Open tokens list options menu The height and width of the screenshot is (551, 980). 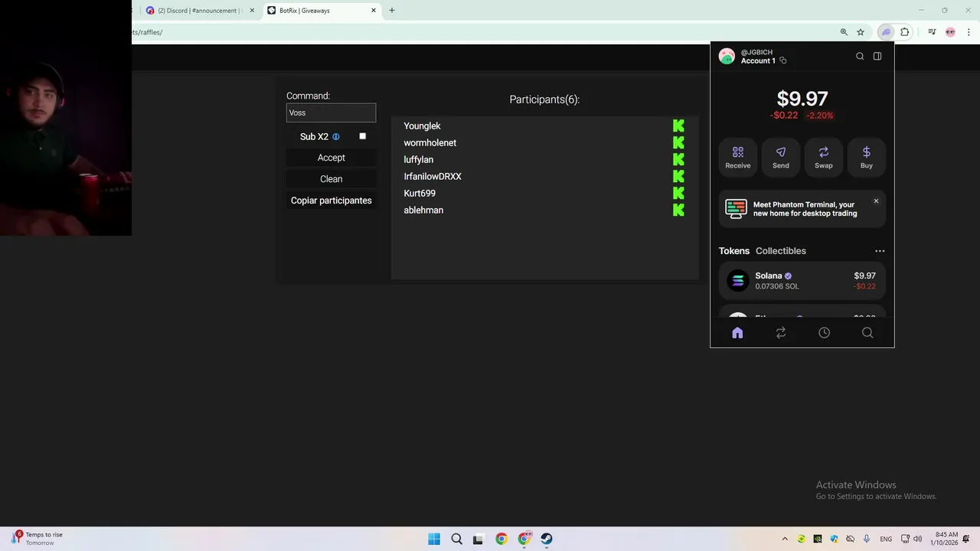(880, 251)
